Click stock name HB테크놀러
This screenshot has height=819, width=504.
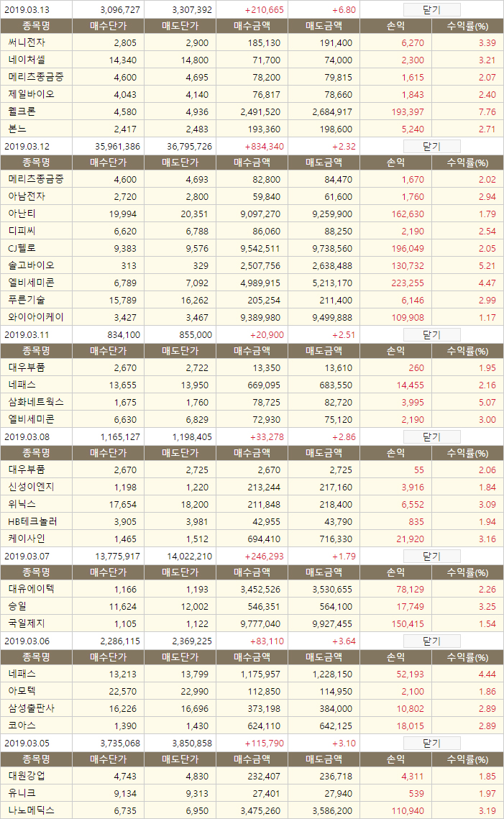point(32,521)
